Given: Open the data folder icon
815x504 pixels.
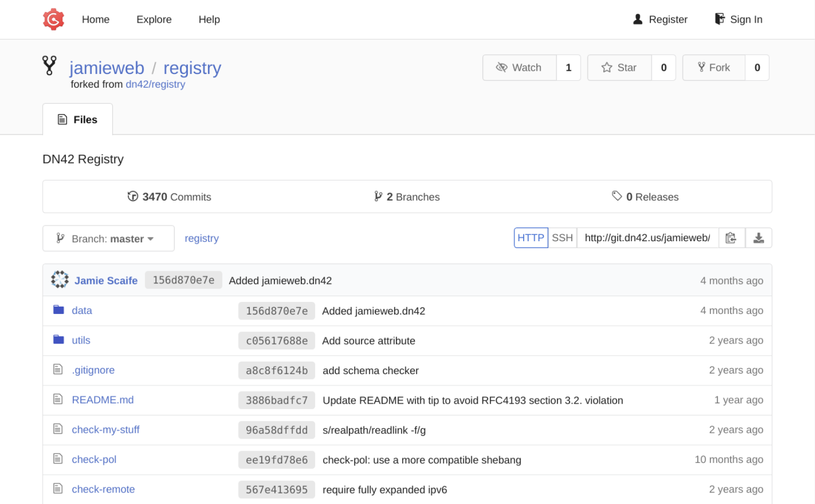Looking at the screenshot, I should point(59,310).
